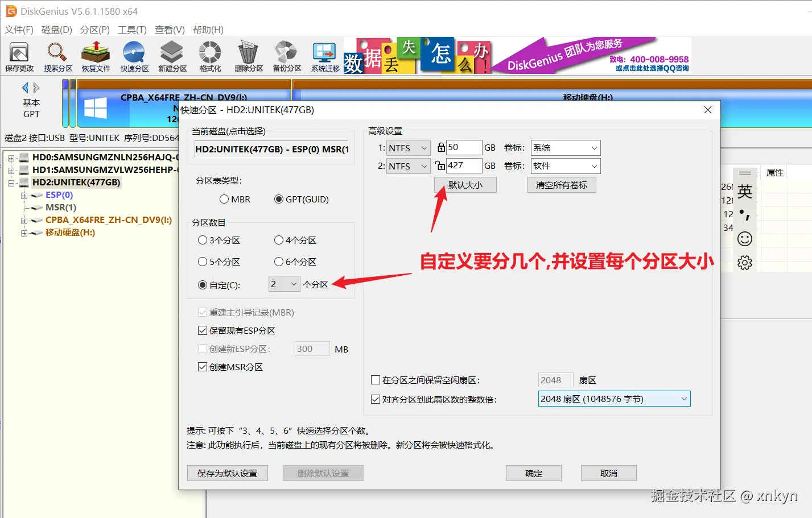Image resolution: width=812 pixels, height=518 pixels.
Task: Expand the CPBA_X64FRE_ZH-CN_DV9(I:) node
Action: [x=24, y=220]
